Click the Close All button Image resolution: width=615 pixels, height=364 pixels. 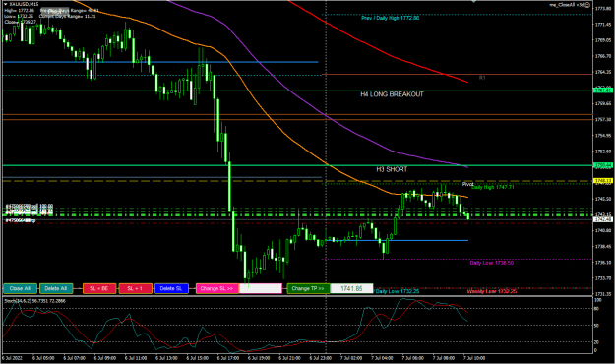pyautogui.click(x=20, y=288)
